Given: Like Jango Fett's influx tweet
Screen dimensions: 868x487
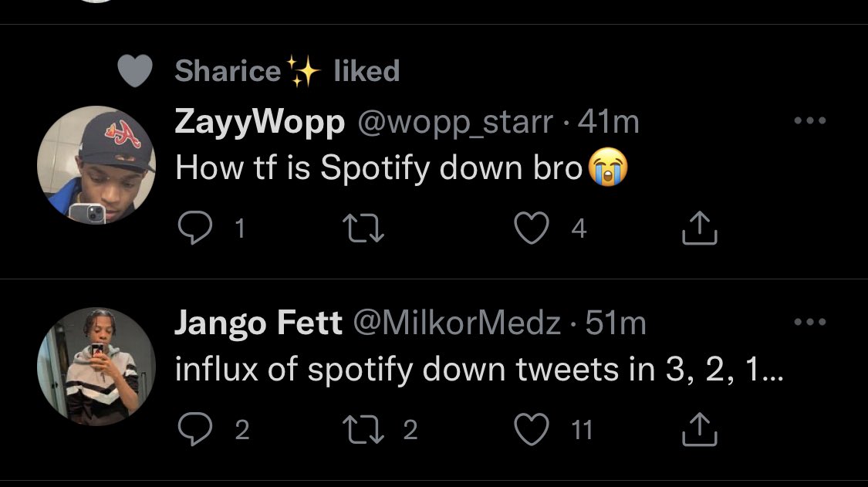Looking at the screenshot, I should tap(530, 429).
